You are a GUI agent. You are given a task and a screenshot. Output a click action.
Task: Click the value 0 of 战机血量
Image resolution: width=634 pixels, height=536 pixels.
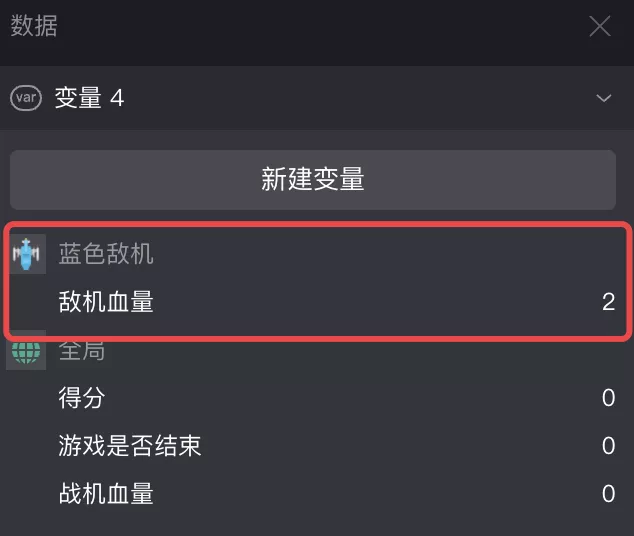point(609,494)
